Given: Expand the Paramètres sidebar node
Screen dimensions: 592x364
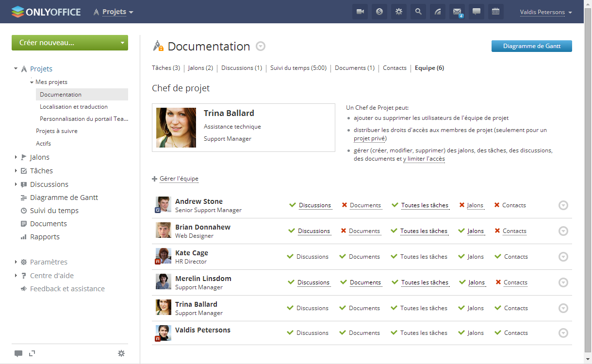Looking at the screenshot, I should (x=16, y=262).
